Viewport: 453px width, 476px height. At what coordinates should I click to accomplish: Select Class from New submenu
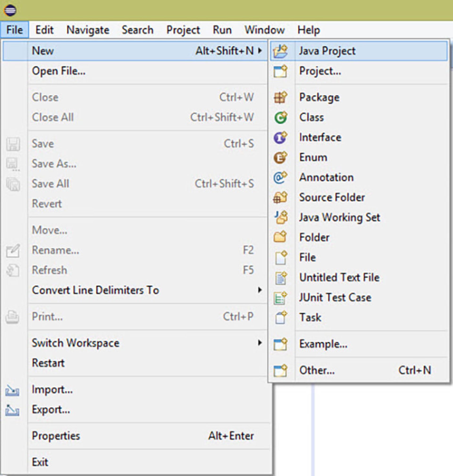359,117
